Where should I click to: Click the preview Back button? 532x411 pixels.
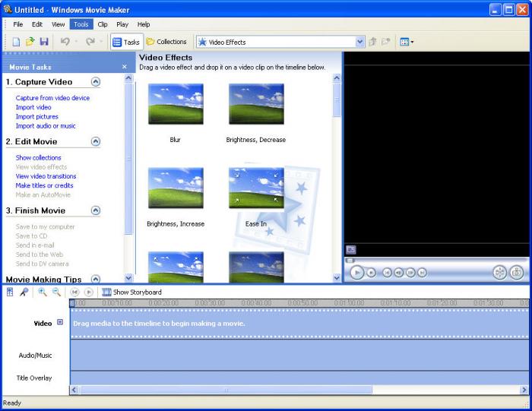pyautogui.click(x=387, y=273)
